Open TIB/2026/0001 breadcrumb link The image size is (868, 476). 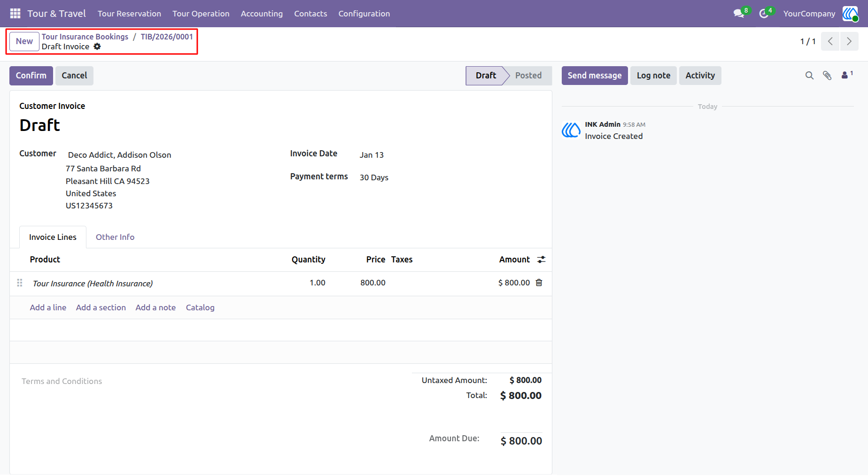(167, 37)
